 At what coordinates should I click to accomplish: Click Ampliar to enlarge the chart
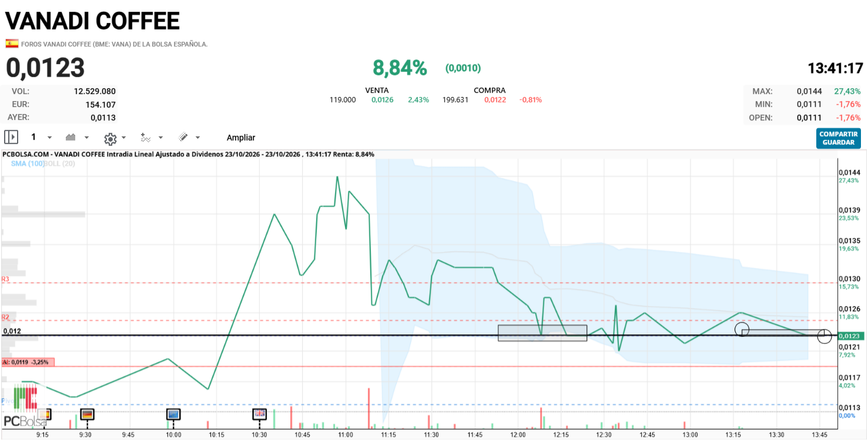click(x=241, y=137)
